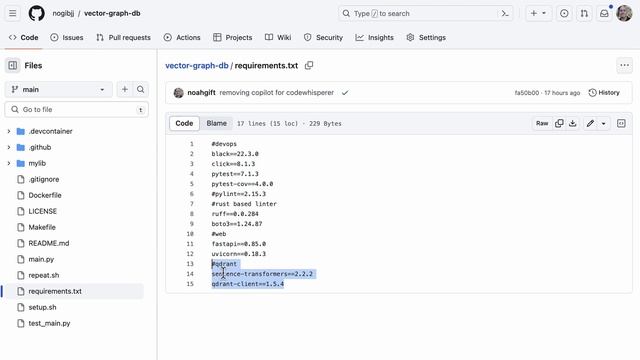
Task: Collapse the file tree panel
Action: (x=13, y=65)
